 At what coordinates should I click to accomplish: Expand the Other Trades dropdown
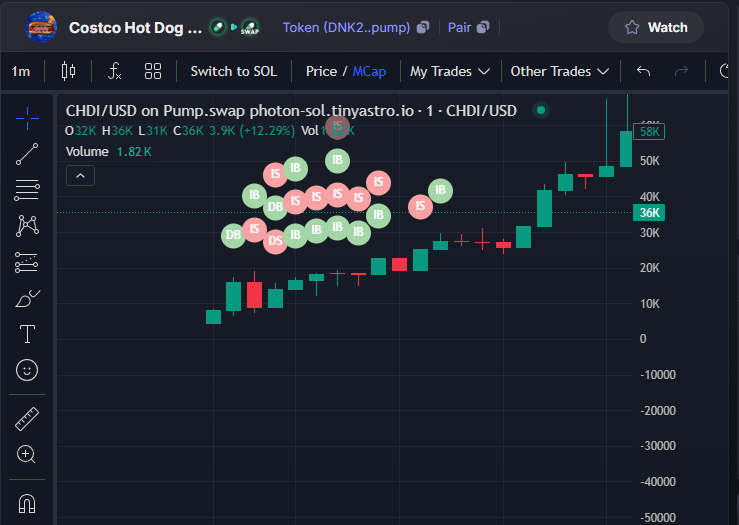pyautogui.click(x=559, y=71)
